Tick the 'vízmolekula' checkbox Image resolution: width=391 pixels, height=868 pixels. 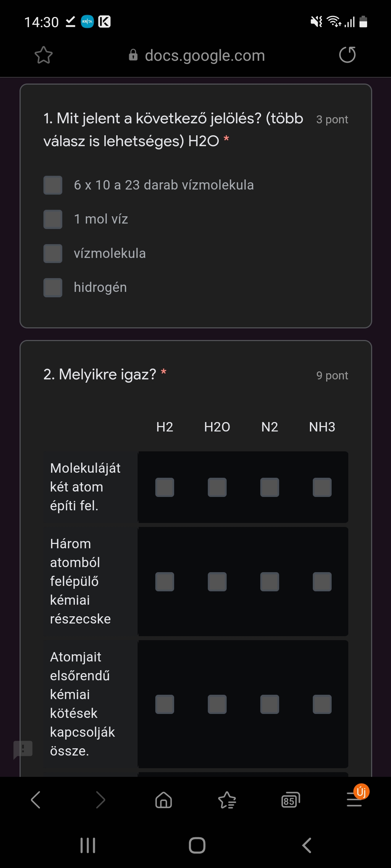[x=53, y=254]
